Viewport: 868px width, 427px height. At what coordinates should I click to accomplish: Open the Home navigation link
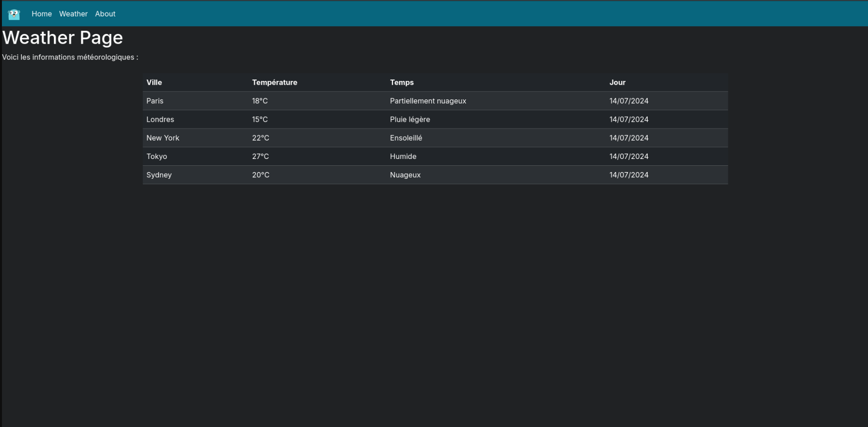pyautogui.click(x=42, y=14)
